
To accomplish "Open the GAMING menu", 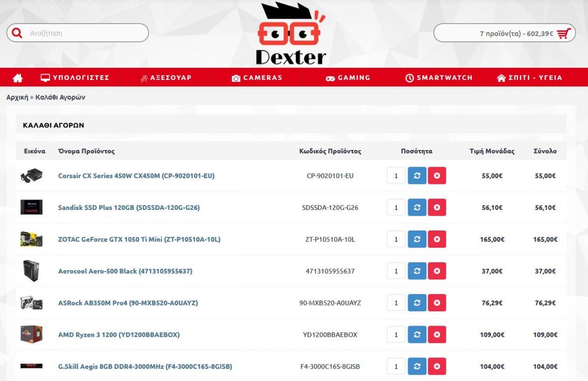I will click(348, 77).
